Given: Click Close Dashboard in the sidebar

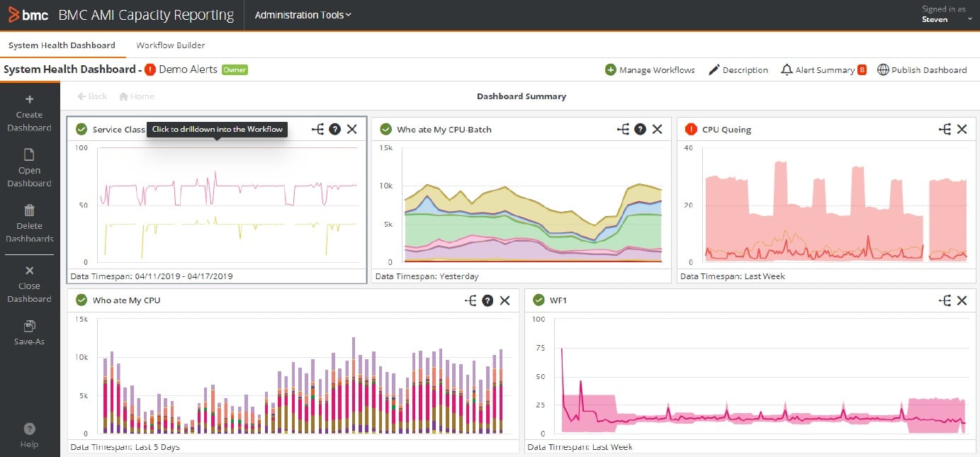Looking at the screenshot, I should 30,284.
